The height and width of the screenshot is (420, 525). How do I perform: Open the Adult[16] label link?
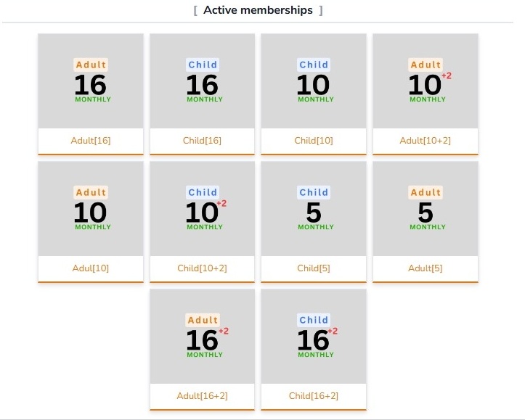(91, 140)
